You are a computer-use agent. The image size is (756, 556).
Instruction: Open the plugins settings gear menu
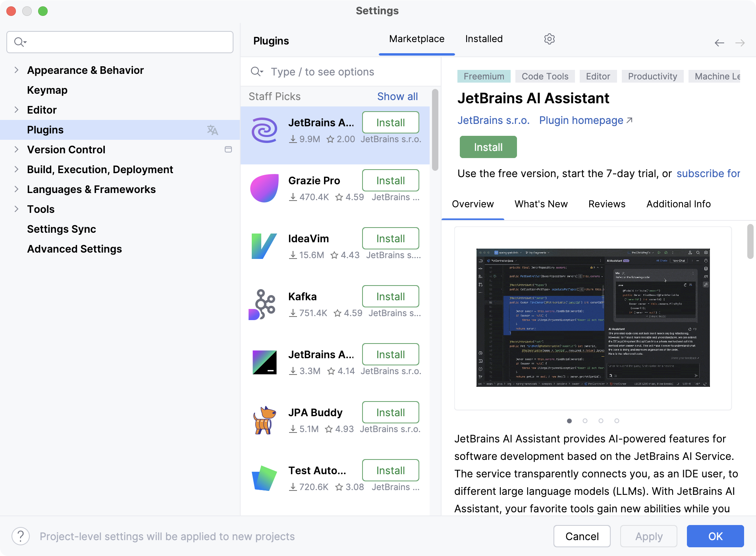click(x=550, y=39)
